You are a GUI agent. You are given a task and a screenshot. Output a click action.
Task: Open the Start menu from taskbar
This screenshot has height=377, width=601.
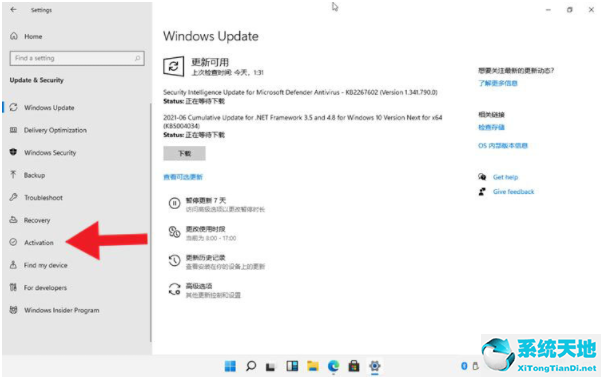click(x=230, y=366)
